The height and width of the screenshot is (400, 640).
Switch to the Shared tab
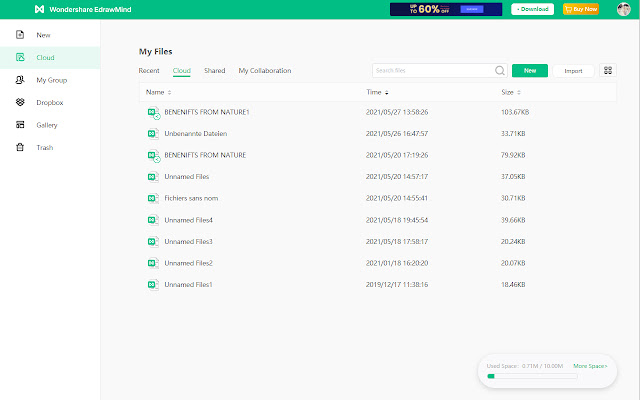(214, 71)
